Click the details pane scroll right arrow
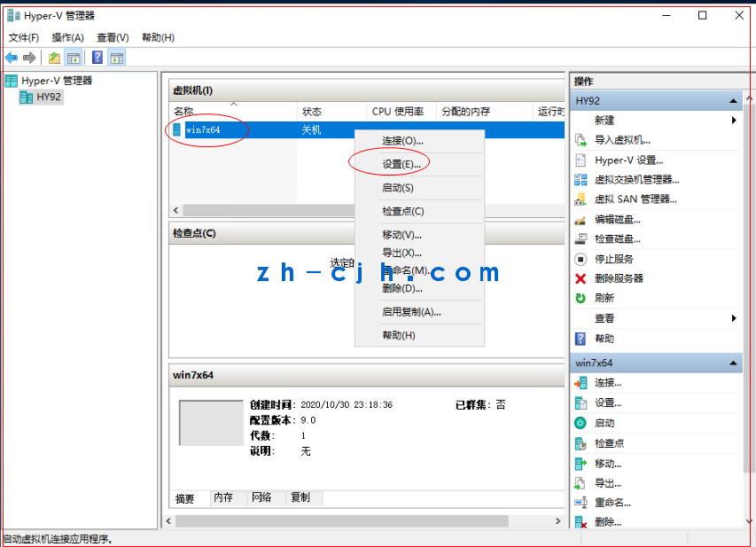 (x=557, y=521)
